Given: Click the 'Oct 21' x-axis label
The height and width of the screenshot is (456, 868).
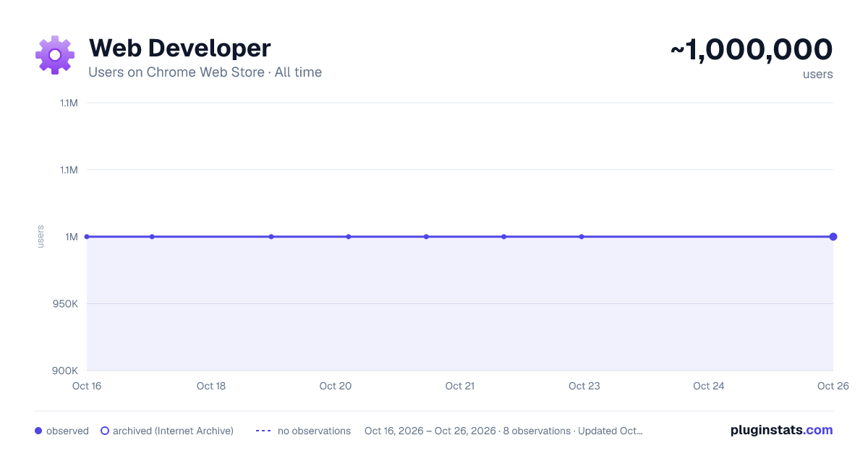Looking at the screenshot, I should click(460, 386).
